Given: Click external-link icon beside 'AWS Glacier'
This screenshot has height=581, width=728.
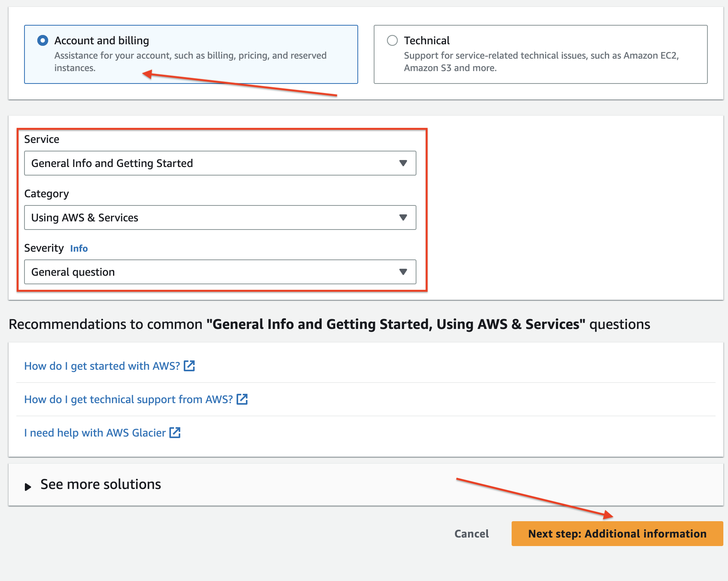Looking at the screenshot, I should point(175,433).
